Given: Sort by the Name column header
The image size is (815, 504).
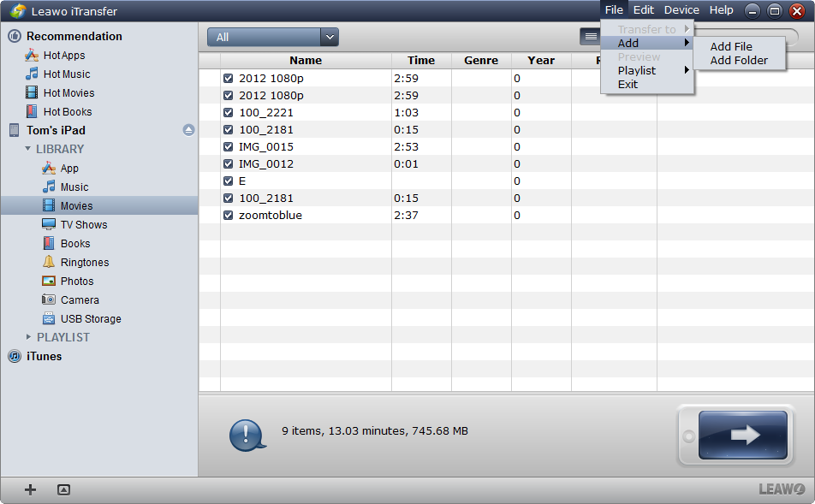Looking at the screenshot, I should coord(306,60).
